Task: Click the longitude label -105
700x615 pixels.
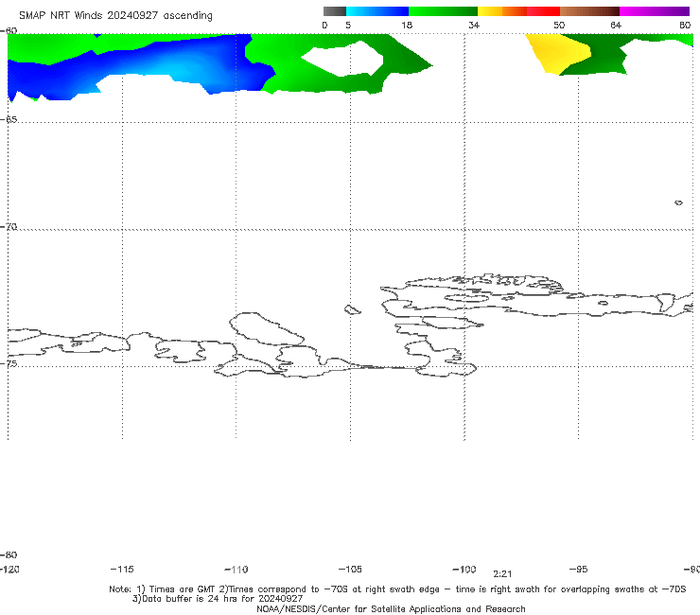Action: click(350, 569)
